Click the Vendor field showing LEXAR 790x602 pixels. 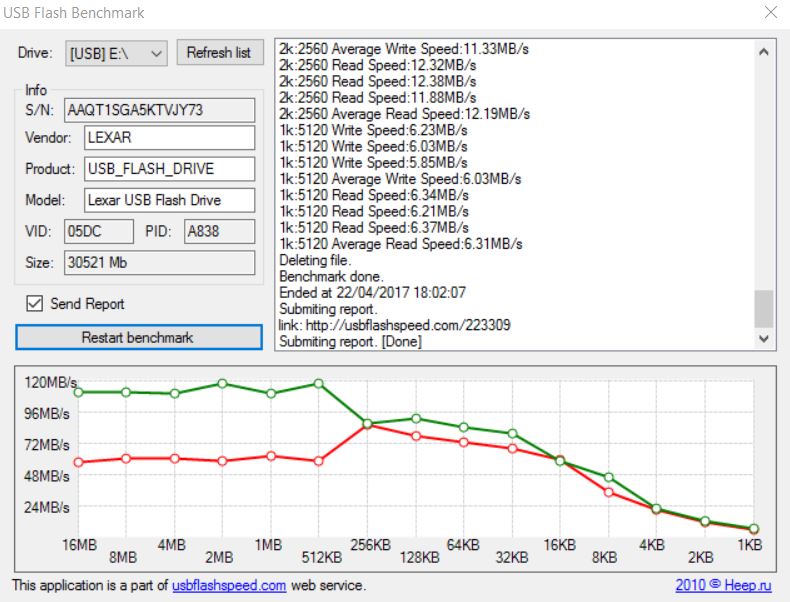pos(169,138)
